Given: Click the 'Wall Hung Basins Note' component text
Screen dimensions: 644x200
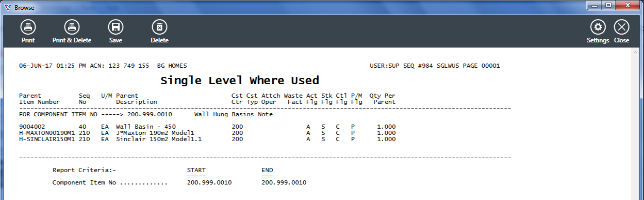Looking at the screenshot, I should 233,114.
